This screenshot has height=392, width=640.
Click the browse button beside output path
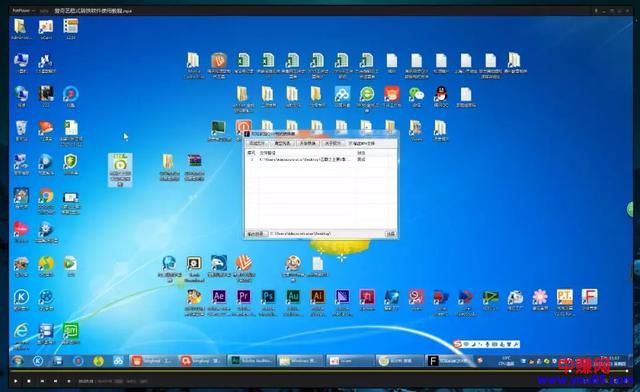click(x=391, y=234)
